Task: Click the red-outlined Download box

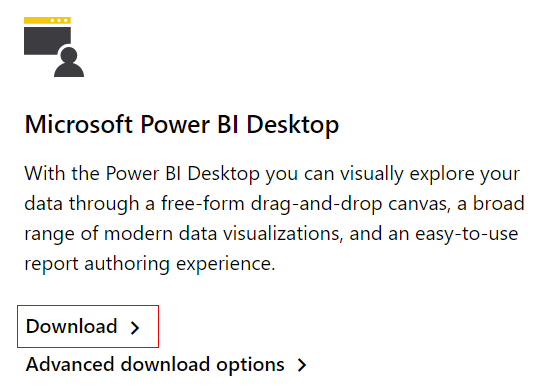Action: pyautogui.click(x=88, y=326)
